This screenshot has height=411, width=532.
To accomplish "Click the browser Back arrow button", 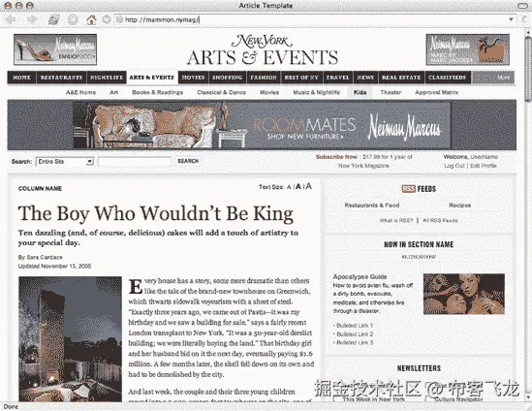I will pyautogui.click(x=12, y=19).
